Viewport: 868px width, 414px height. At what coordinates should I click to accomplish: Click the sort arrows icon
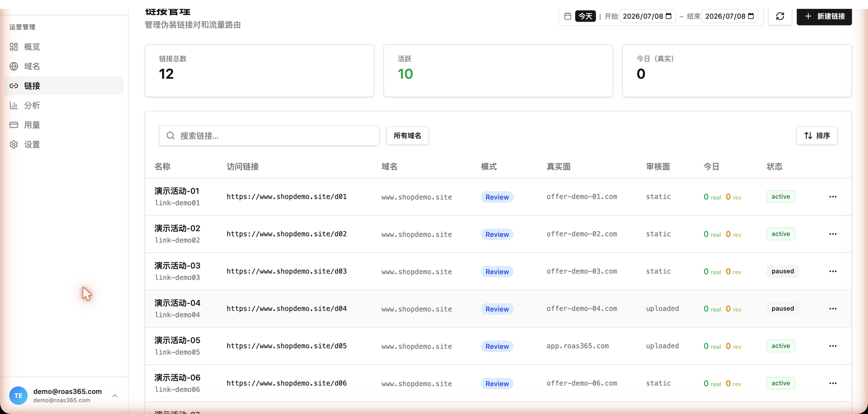(x=808, y=136)
